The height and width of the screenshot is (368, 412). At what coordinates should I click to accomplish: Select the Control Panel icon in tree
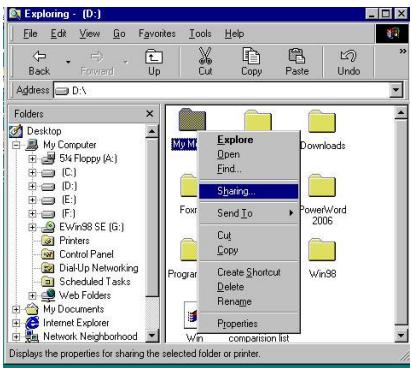click(x=48, y=254)
